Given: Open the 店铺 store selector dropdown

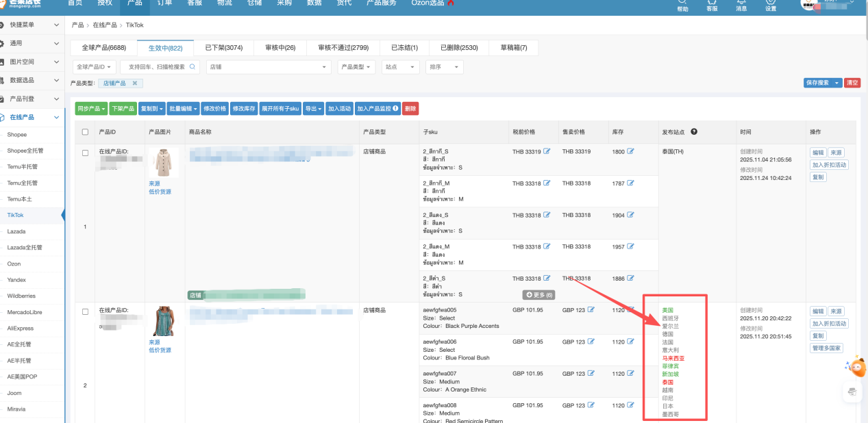Looking at the screenshot, I should [x=269, y=67].
